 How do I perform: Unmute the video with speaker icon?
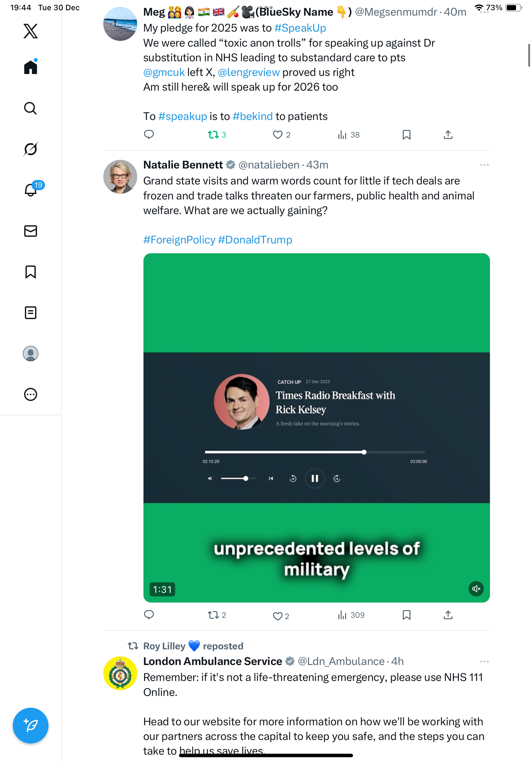(476, 589)
